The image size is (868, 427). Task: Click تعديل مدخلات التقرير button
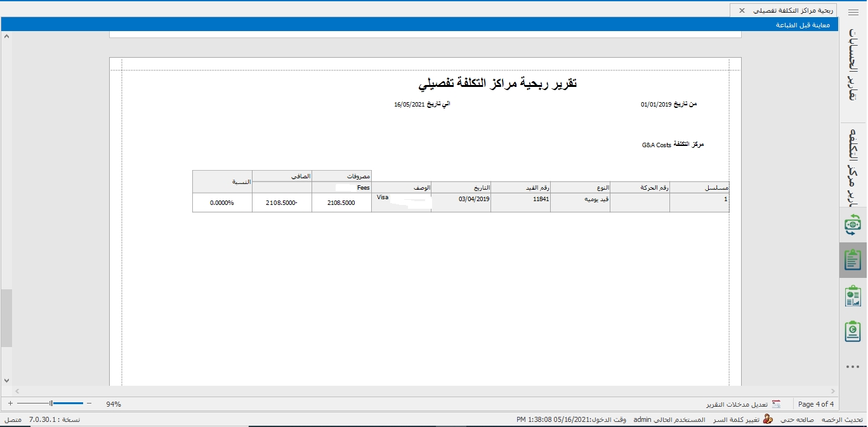[737, 404]
